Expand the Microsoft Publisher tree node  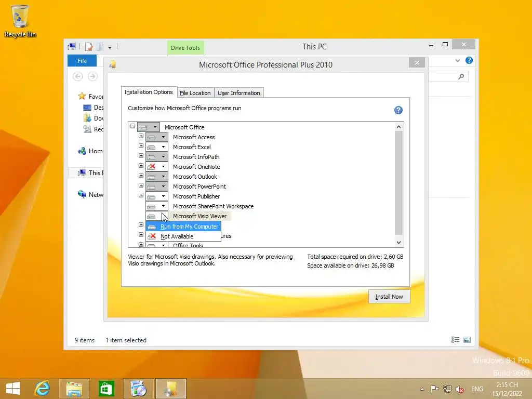coord(141,195)
